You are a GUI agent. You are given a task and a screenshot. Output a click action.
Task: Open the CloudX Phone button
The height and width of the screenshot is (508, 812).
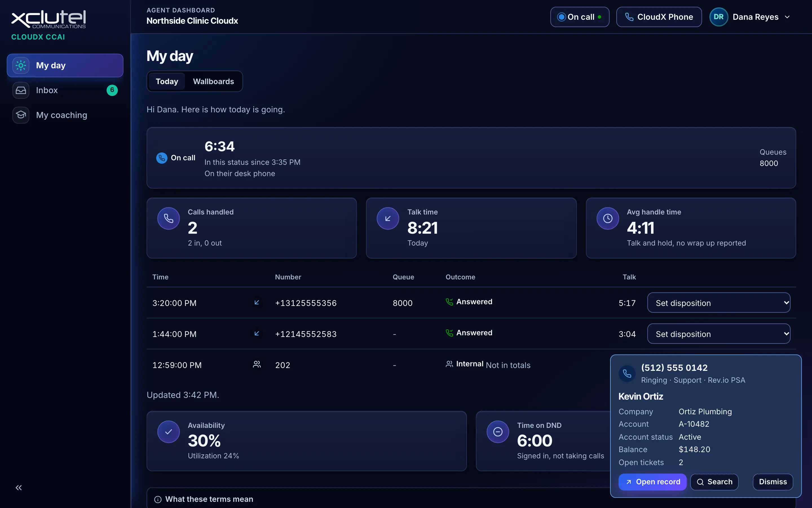659,17
